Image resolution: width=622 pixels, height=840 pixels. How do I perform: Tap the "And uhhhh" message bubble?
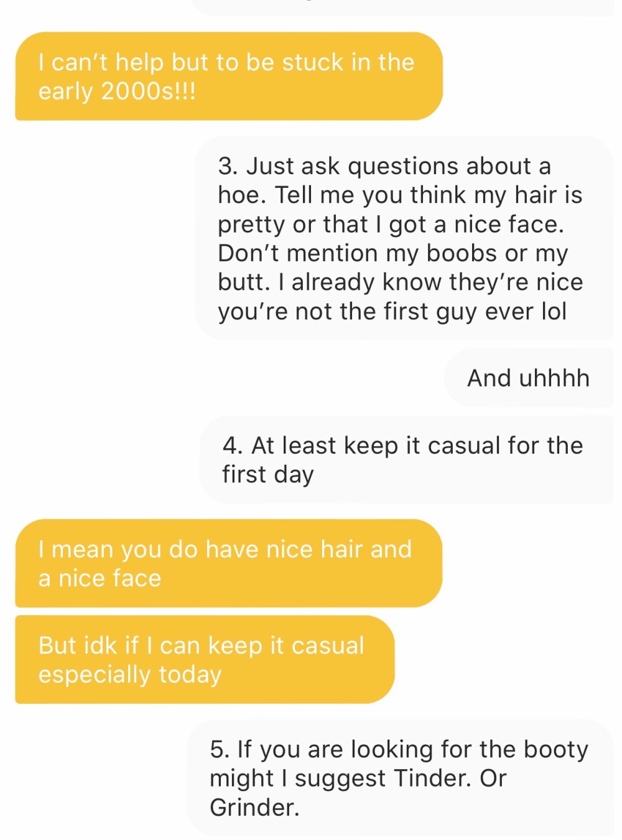click(x=528, y=378)
